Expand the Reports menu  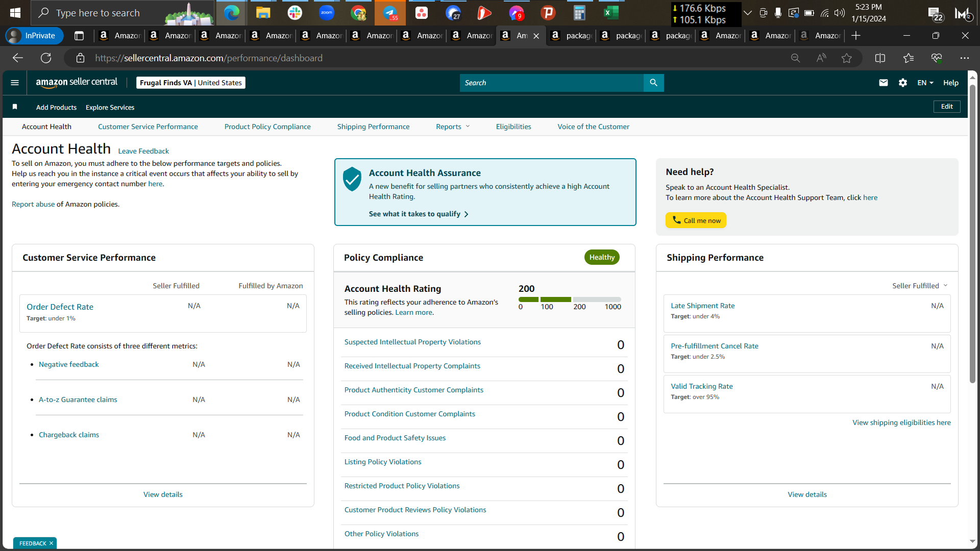[453, 127]
